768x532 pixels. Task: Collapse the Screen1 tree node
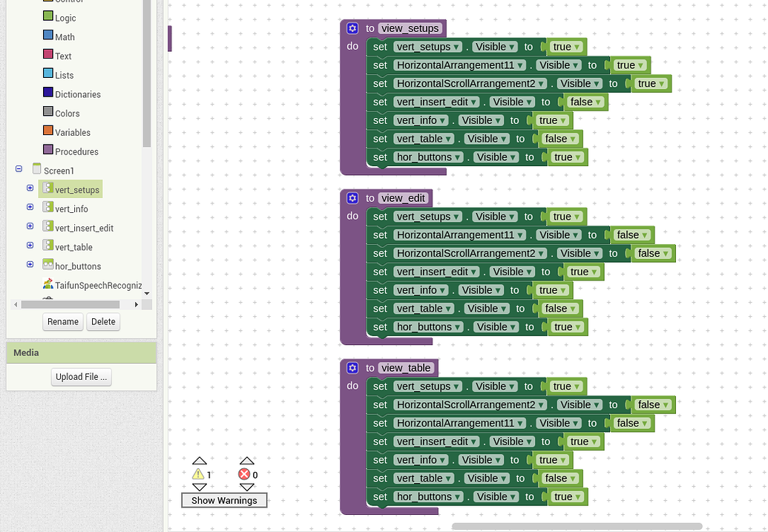[19, 170]
